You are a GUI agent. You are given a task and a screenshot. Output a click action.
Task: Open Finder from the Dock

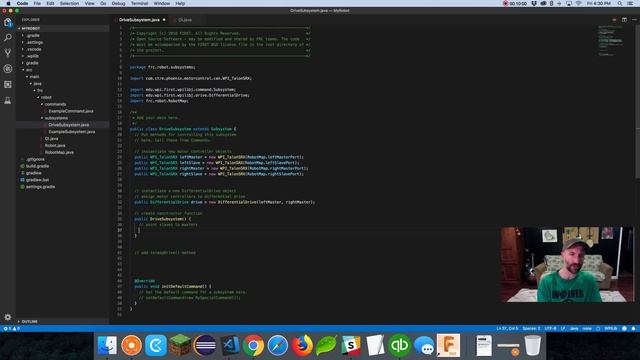107,345
